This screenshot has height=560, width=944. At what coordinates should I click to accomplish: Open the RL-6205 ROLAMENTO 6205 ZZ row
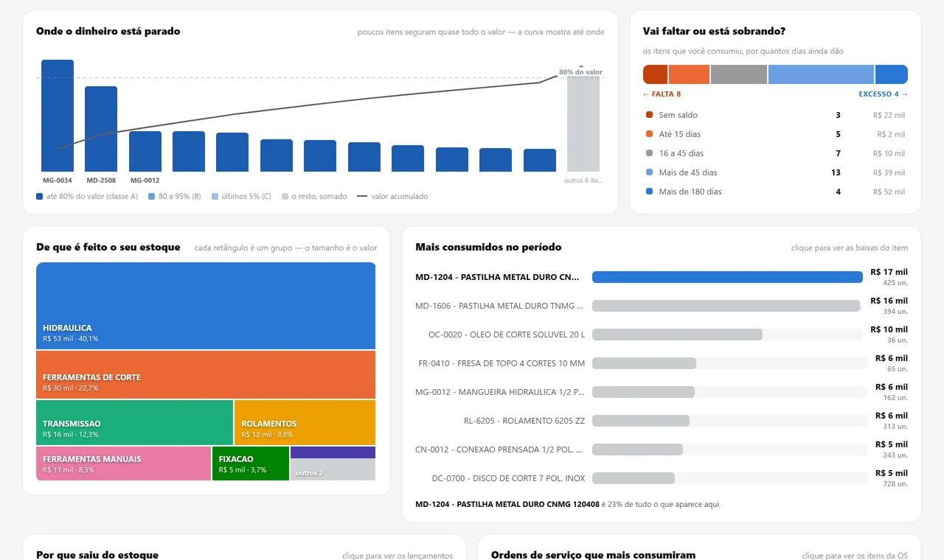click(662, 421)
